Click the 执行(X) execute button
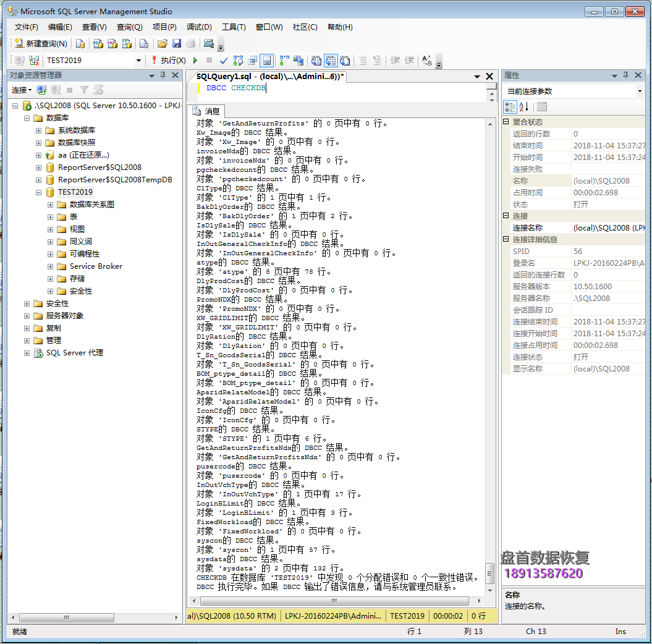Viewport: 652px width, 644px height. [x=169, y=61]
